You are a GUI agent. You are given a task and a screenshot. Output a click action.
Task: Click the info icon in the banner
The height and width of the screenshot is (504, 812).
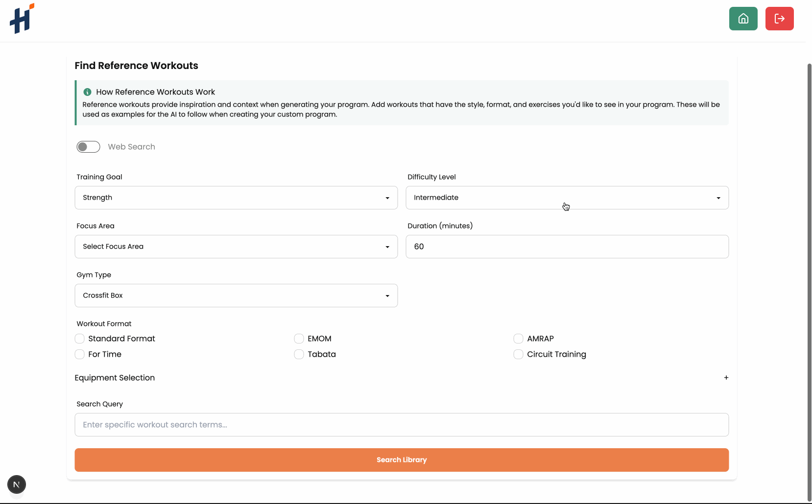[87, 92]
